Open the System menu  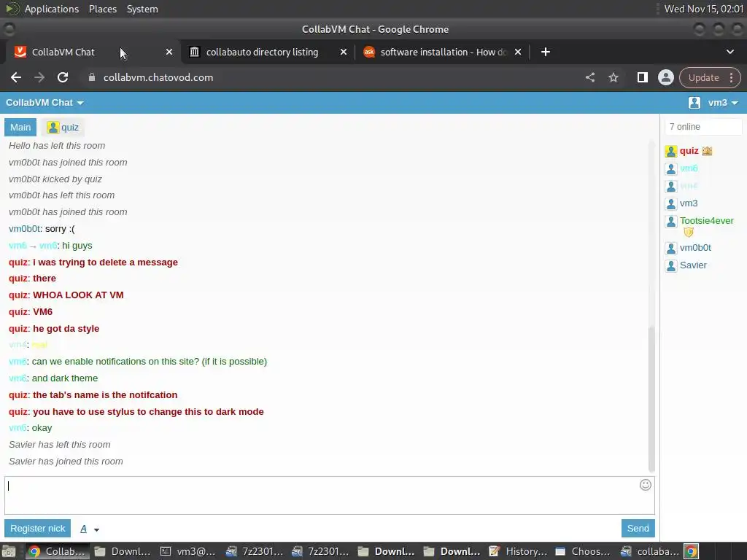point(142,9)
